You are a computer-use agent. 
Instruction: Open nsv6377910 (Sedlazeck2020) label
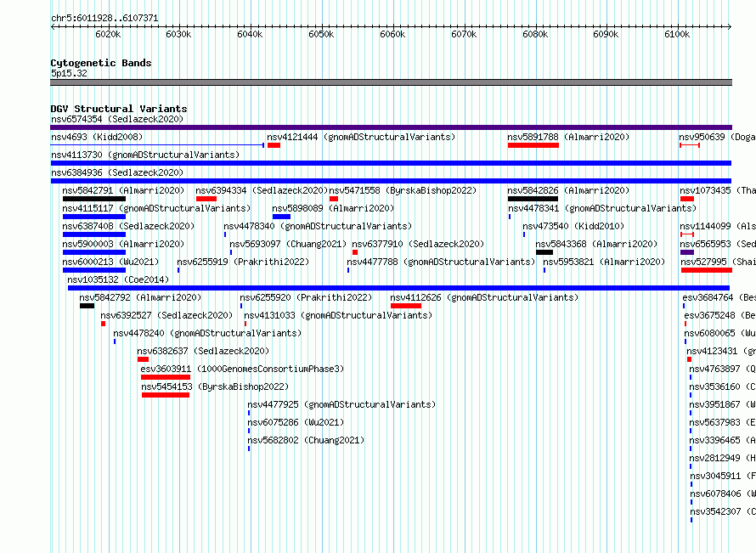click(x=418, y=244)
